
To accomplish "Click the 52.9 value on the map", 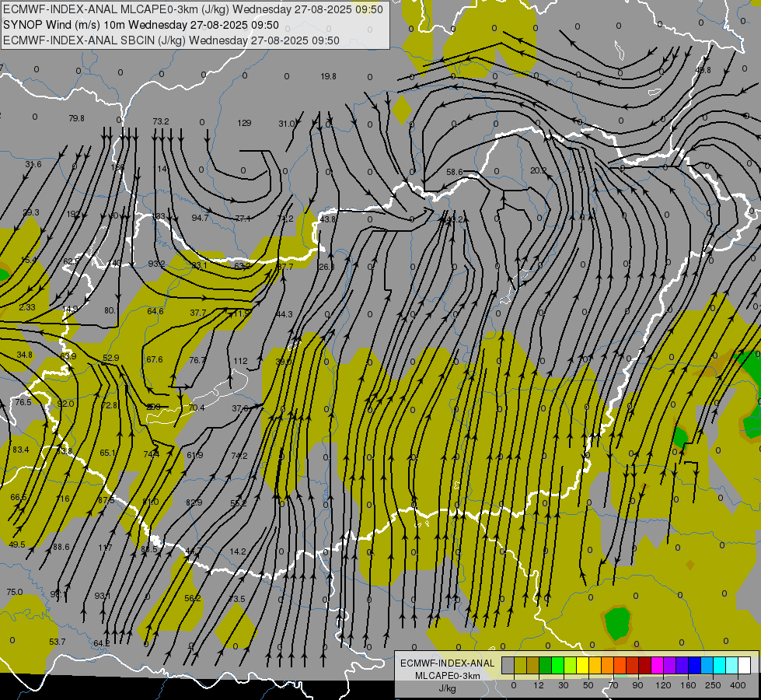I will click(x=110, y=358).
